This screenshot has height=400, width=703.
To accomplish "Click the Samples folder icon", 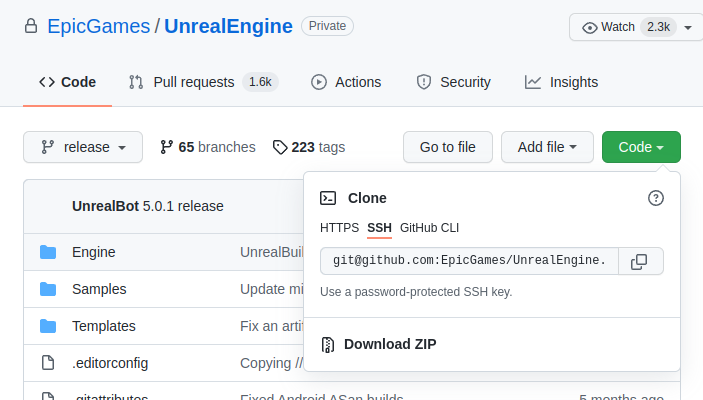I will pyautogui.click(x=48, y=289).
